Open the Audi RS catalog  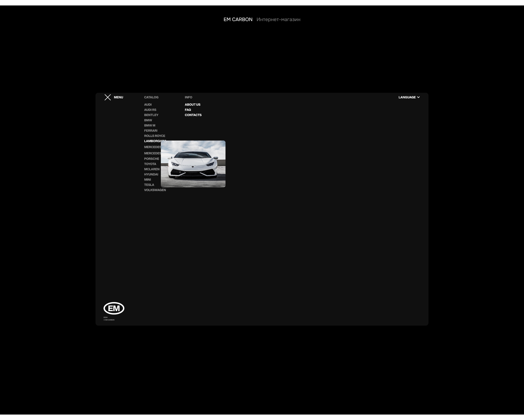pyautogui.click(x=150, y=110)
